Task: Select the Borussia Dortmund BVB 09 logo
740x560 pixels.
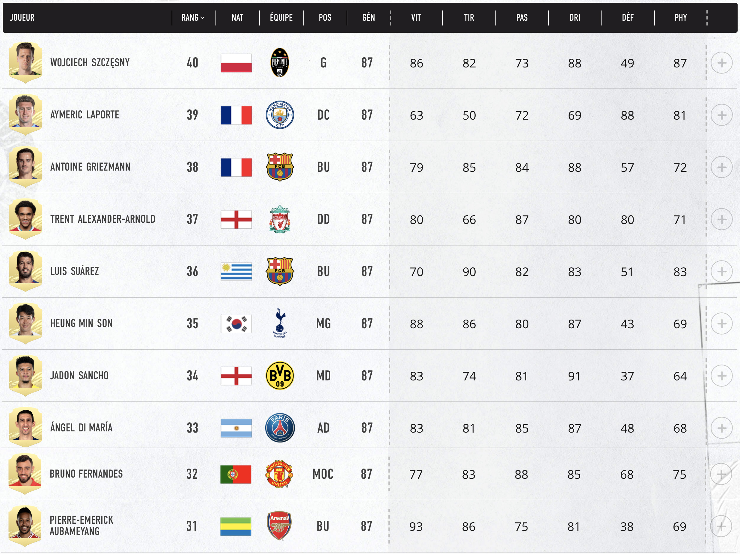Action: tap(280, 376)
